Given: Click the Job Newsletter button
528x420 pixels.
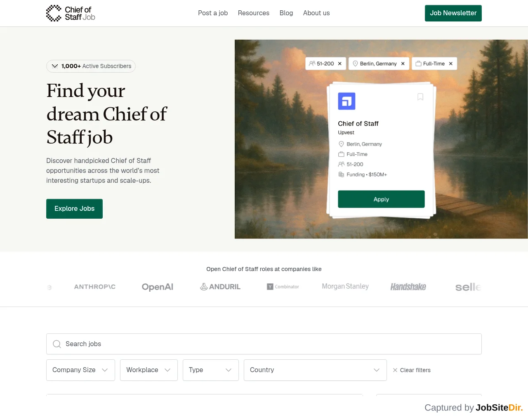Looking at the screenshot, I should pyautogui.click(x=453, y=13).
